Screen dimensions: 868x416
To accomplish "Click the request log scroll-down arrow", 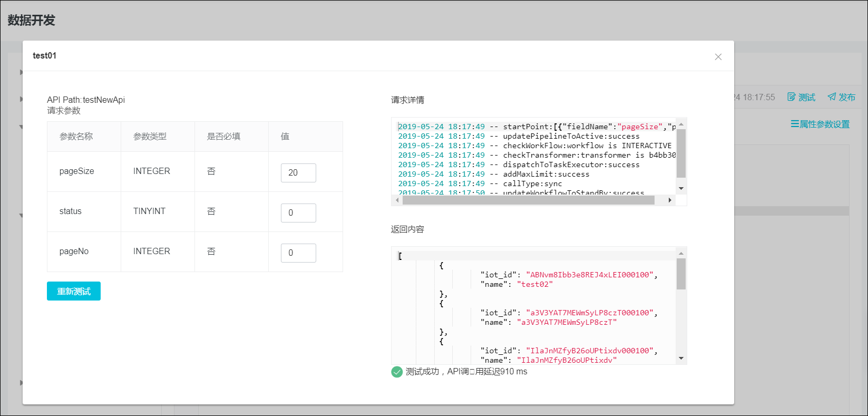I will coord(681,188).
